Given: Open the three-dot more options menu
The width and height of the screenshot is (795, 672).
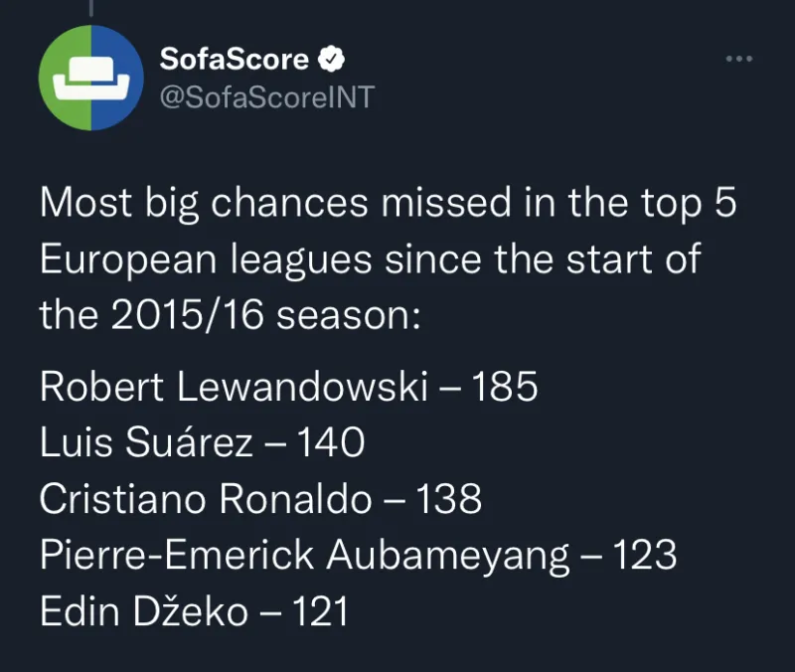Looking at the screenshot, I should (739, 59).
